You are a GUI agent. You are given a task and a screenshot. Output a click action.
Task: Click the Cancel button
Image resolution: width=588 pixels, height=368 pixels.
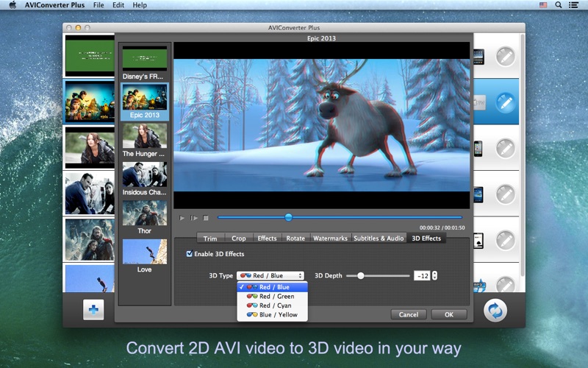coord(409,315)
